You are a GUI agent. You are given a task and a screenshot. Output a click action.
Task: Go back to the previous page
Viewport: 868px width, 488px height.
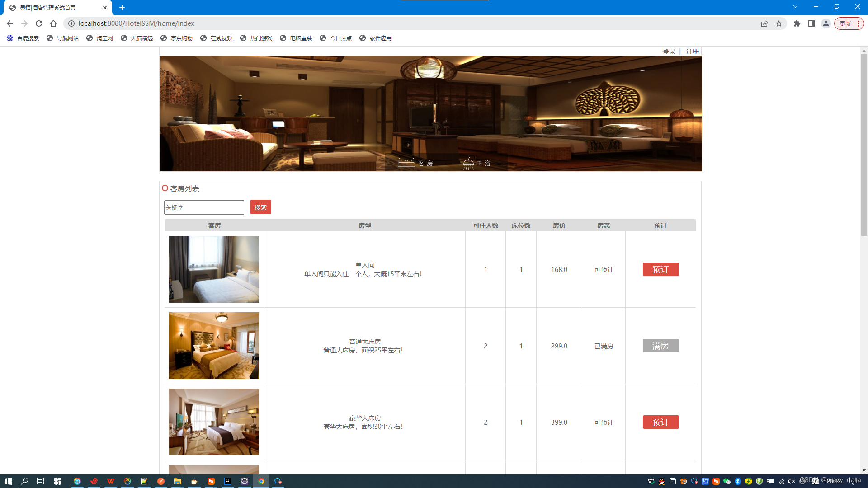click(x=10, y=23)
